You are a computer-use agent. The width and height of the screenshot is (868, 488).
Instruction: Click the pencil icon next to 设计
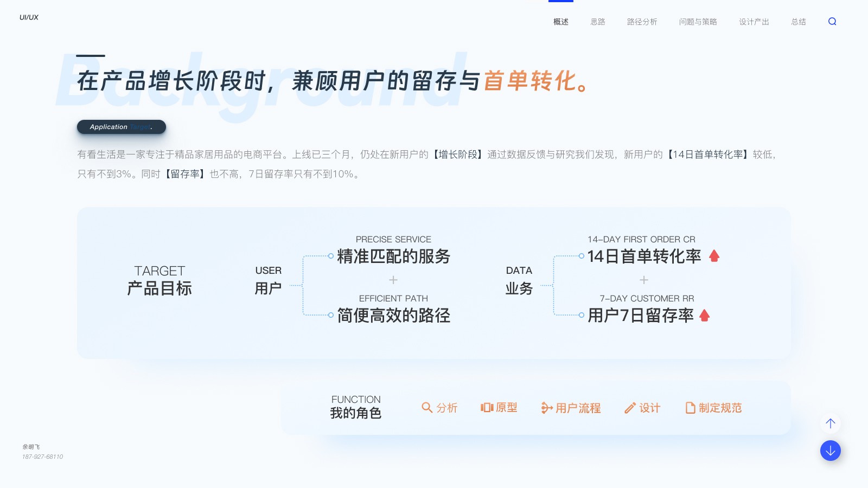[x=630, y=408]
